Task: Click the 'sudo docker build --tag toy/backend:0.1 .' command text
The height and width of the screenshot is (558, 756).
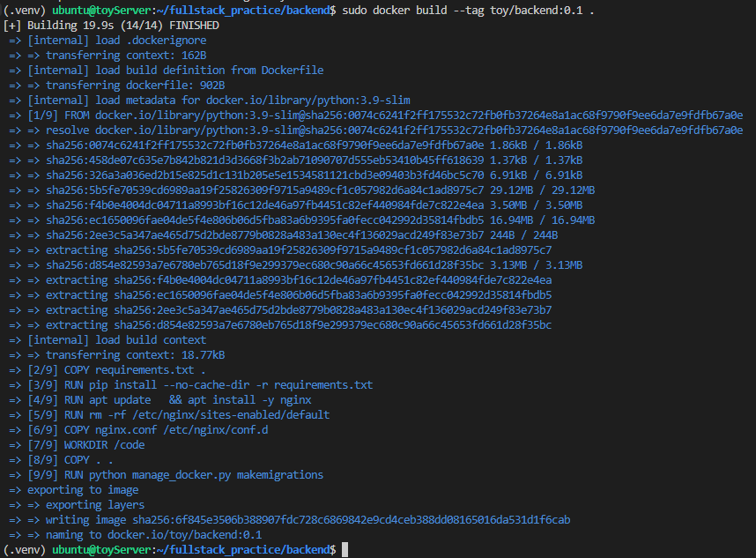Action: coord(468,10)
